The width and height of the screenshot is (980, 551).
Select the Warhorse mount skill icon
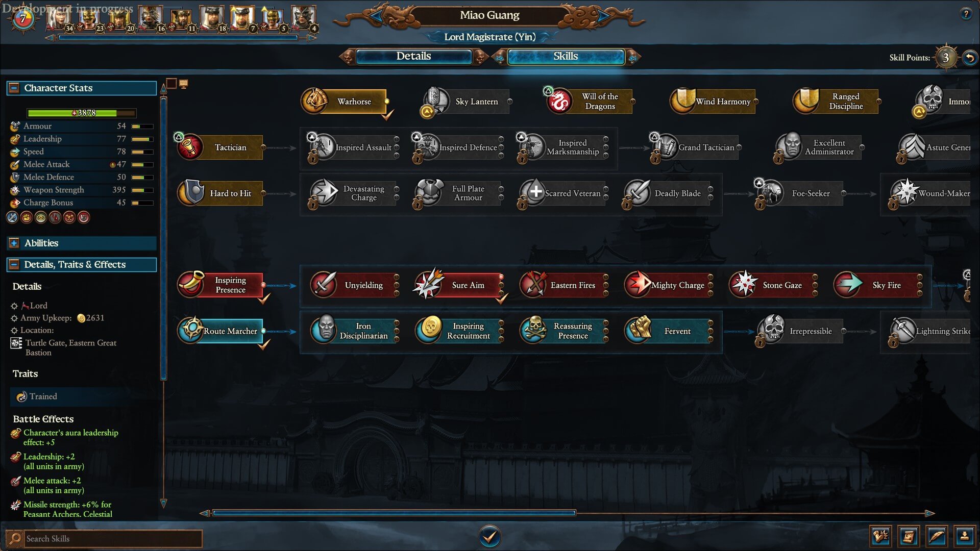tap(314, 101)
